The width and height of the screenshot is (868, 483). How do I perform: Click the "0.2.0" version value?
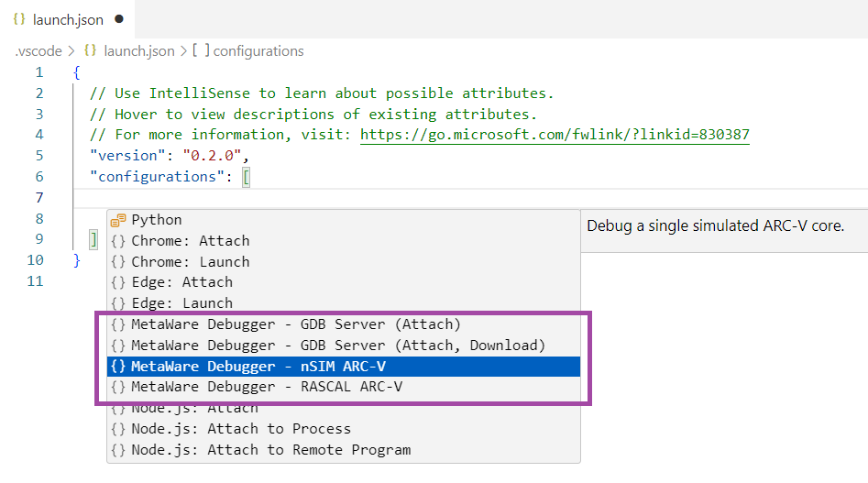tap(212, 156)
